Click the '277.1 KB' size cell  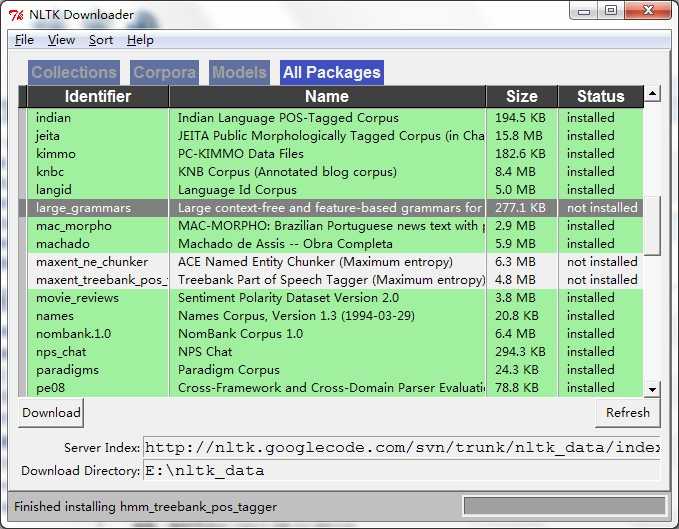click(520, 208)
